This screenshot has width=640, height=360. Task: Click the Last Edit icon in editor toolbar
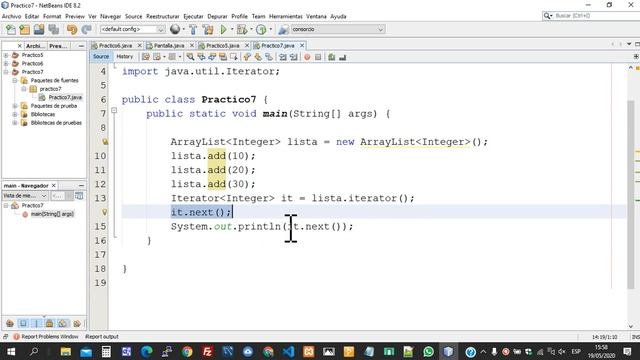[x=146, y=57]
